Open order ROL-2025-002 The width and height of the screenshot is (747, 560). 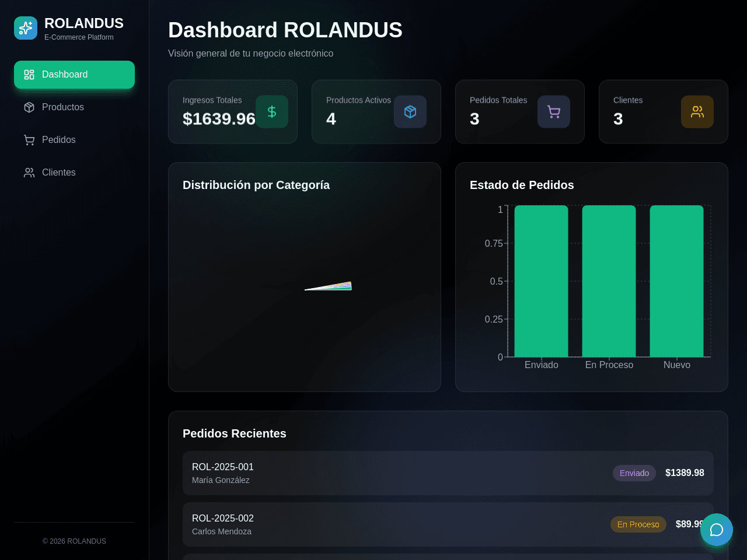click(448, 524)
